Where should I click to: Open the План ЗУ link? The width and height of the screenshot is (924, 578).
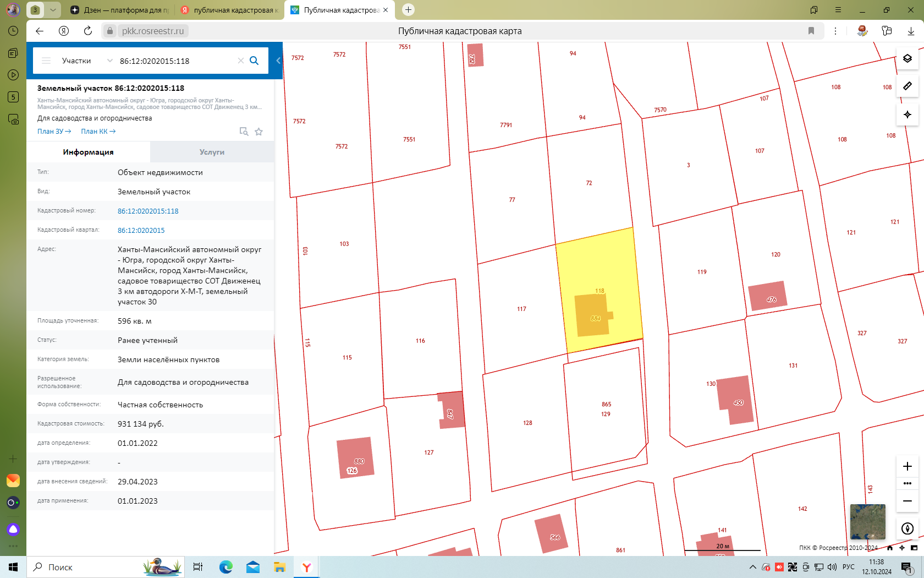[54, 132]
